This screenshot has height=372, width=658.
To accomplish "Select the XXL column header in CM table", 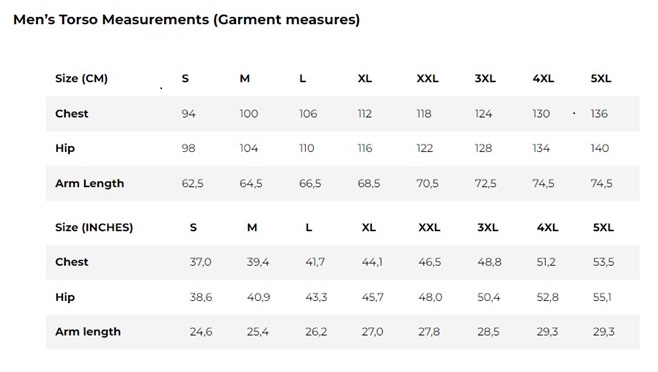I will (428, 79).
